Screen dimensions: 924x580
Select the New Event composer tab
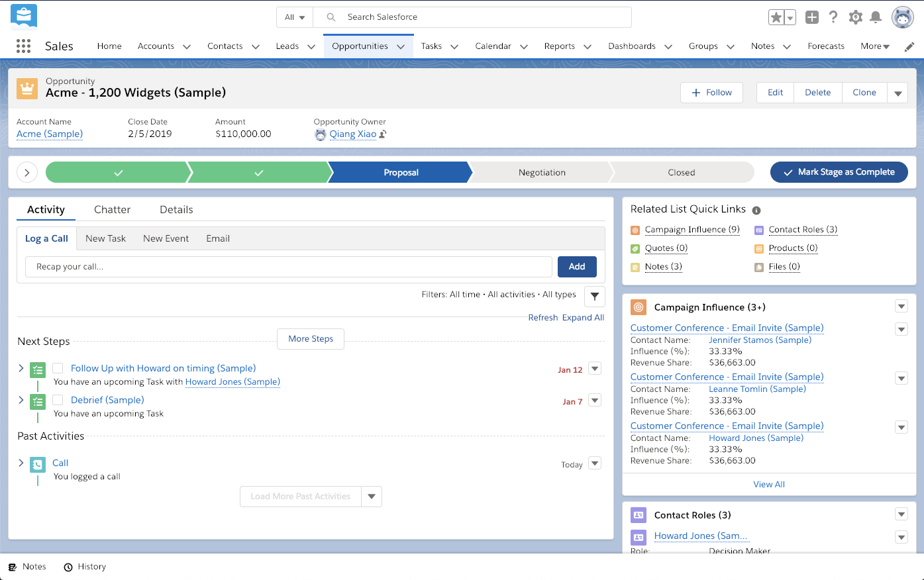pos(166,238)
